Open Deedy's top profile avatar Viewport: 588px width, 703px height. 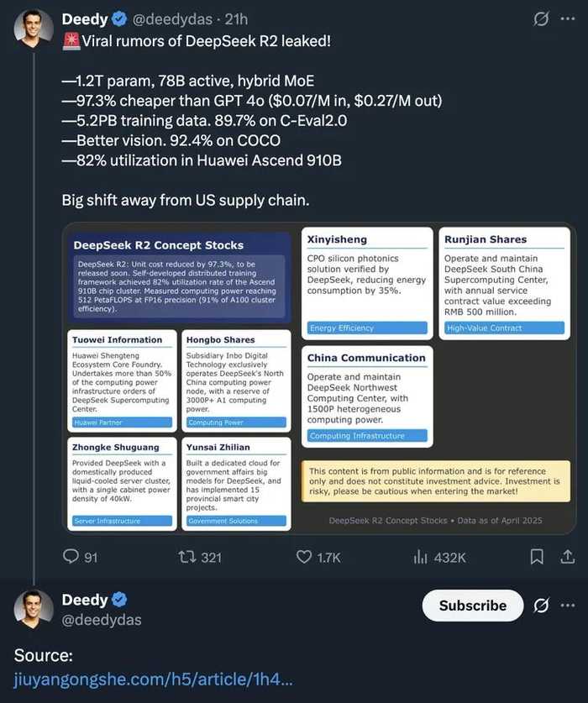34,29
